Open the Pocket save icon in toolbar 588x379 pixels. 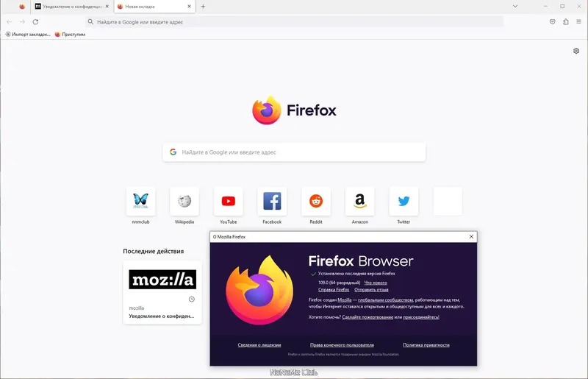[x=553, y=22]
